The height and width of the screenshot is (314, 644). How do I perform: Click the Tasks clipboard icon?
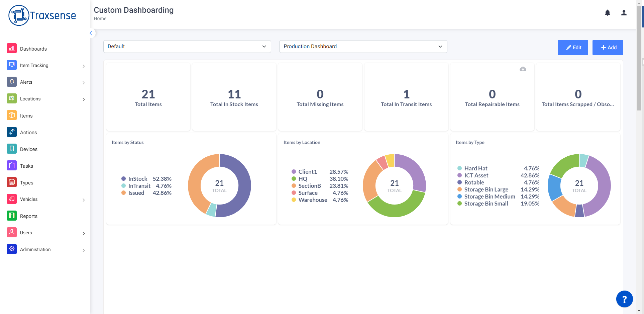pyautogui.click(x=12, y=166)
